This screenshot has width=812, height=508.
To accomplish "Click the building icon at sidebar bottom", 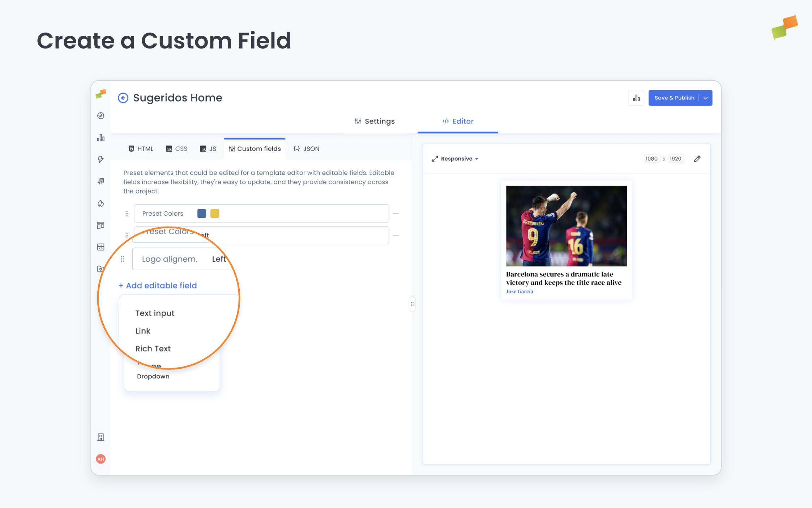I will tap(101, 437).
